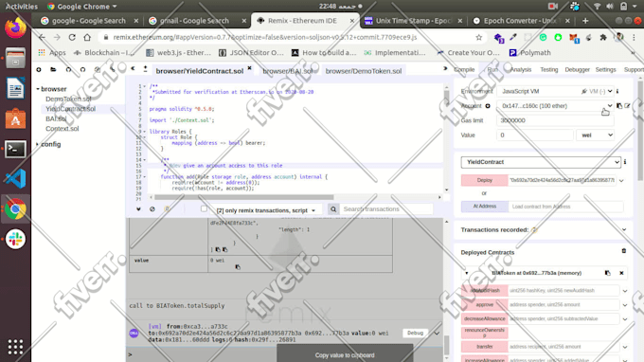
Task: Click the edit icon next to Account
Action: (627, 105)
